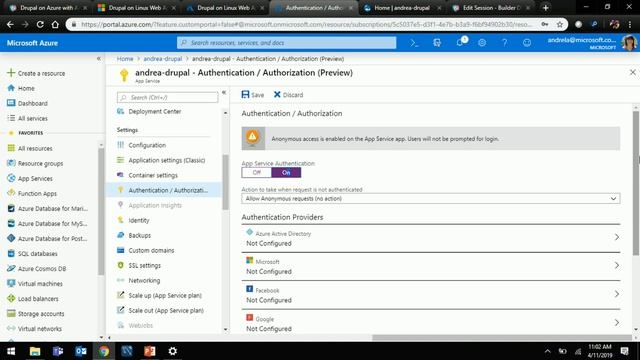Click horizontal scrollbar at page bottom
Viewport: 640px width, 360px height.
501,338
